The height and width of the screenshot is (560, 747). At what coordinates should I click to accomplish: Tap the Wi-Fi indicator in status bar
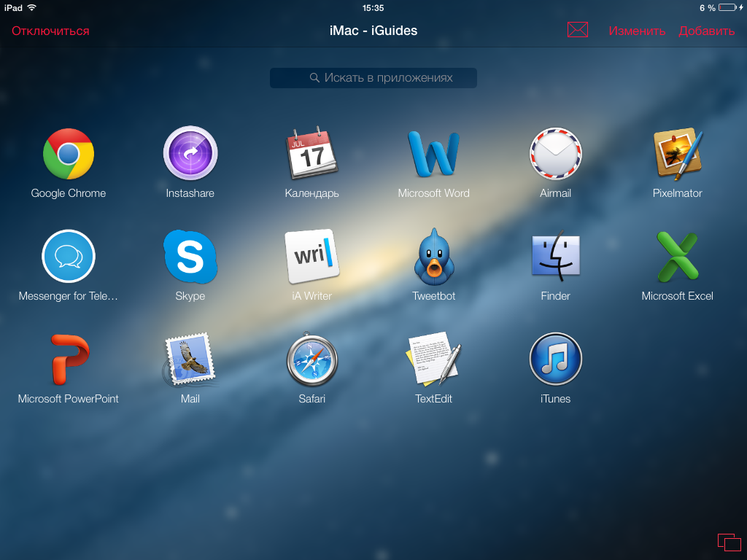[32, 7]
